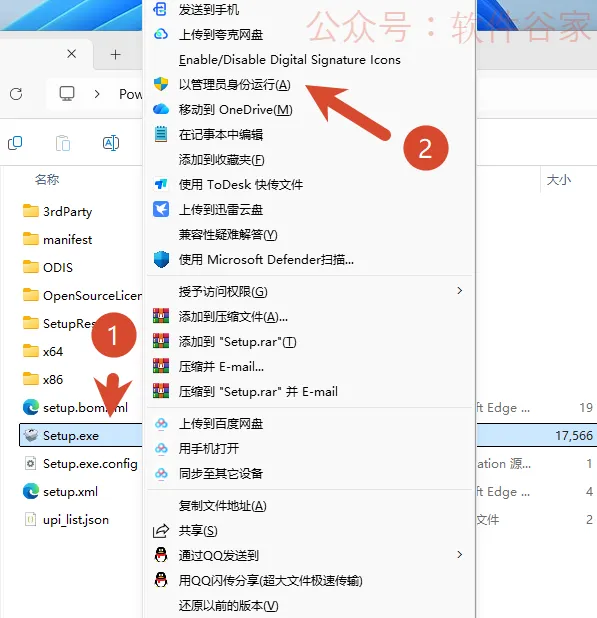Expand the 授予访问权限(G) submenu arrow
Screen dimensions: 597x618
click(459, 291)
